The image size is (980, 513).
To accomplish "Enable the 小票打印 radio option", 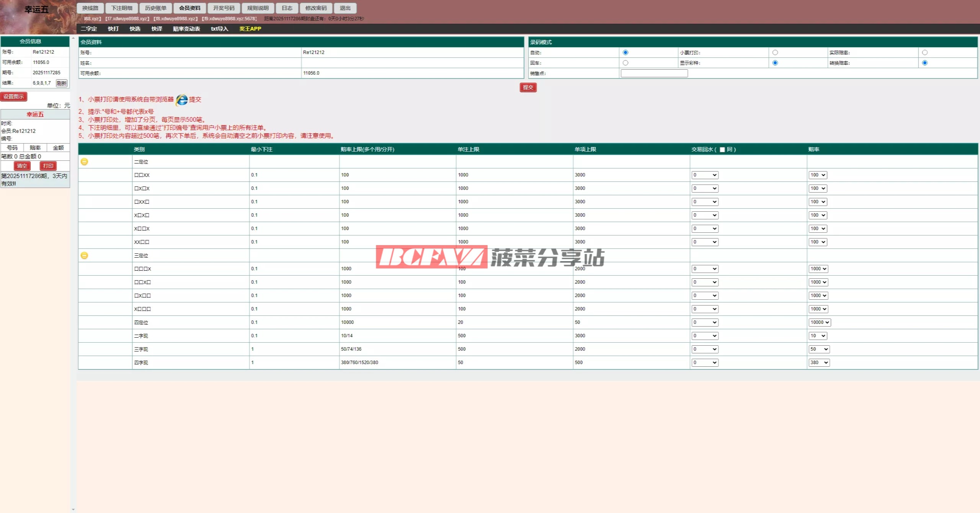I will [x=775, y=52].
